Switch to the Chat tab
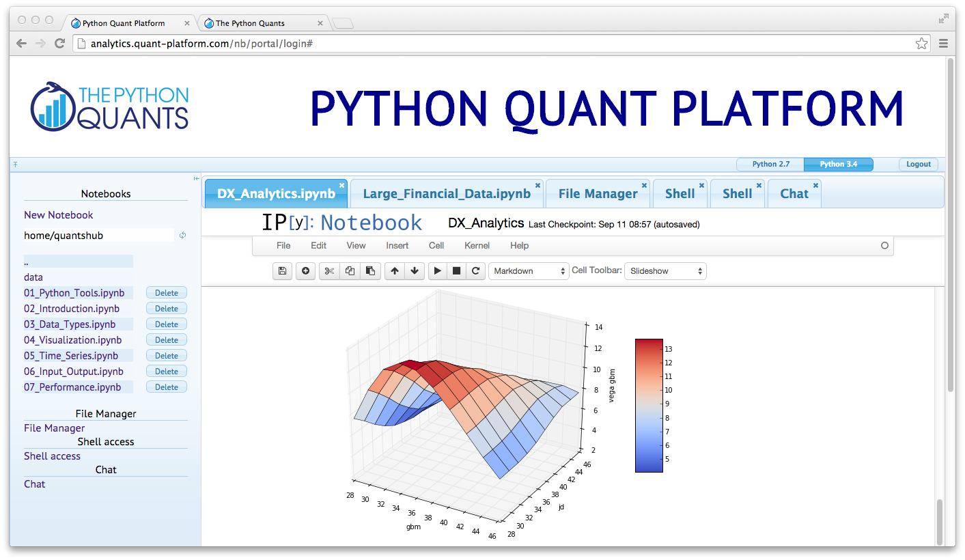Viewport: 965px width, 560px height. [794, 194]
